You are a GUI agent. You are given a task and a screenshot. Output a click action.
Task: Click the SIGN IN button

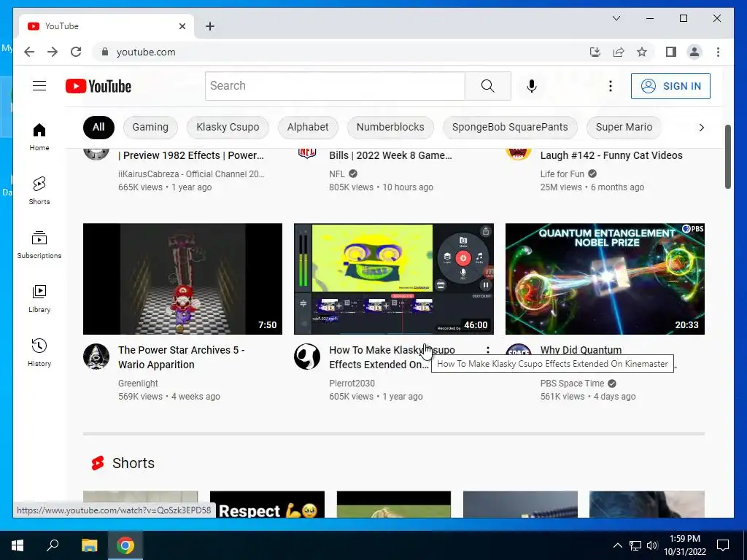[x=670, y=86]
